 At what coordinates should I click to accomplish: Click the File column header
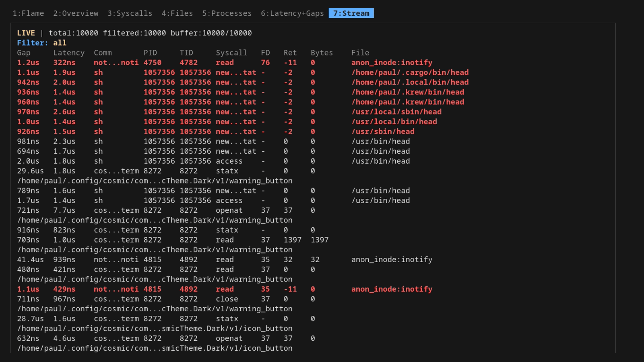pos(360,53)
